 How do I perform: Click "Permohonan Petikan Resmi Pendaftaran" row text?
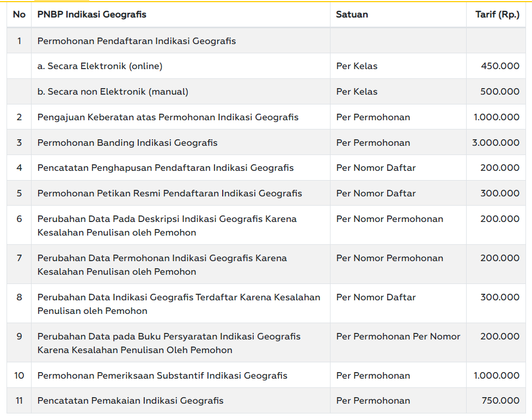(169, 194)
